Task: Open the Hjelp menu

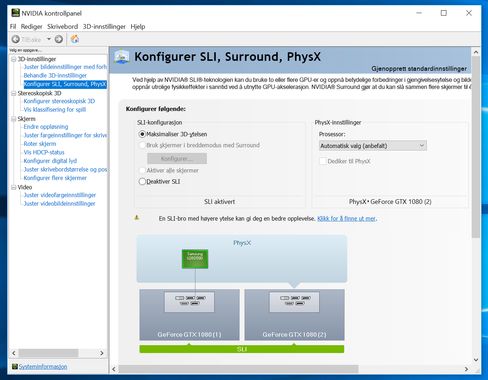Action: tap(138, 27)
